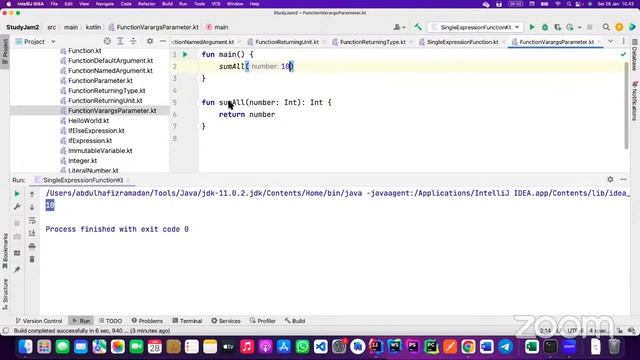Clear all console output with trash icon
The width and height of the screenshot is (640, 360).
(x=32, y=259)
